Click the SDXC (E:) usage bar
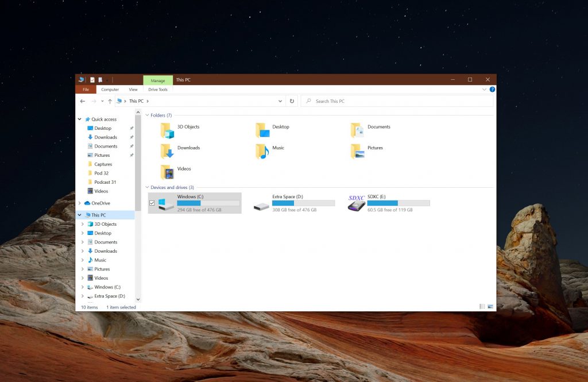The image size is (588, 382). tap(399, 203)
